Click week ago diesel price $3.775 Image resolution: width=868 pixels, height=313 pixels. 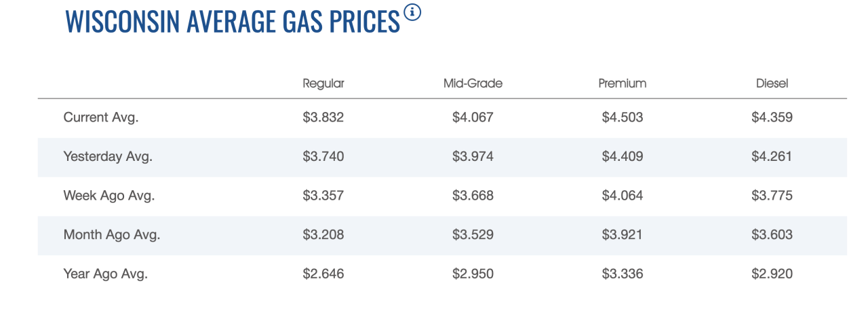(772, 196)
